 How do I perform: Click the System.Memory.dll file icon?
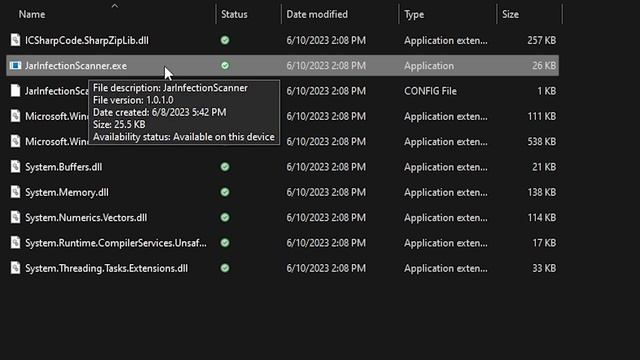15,192
